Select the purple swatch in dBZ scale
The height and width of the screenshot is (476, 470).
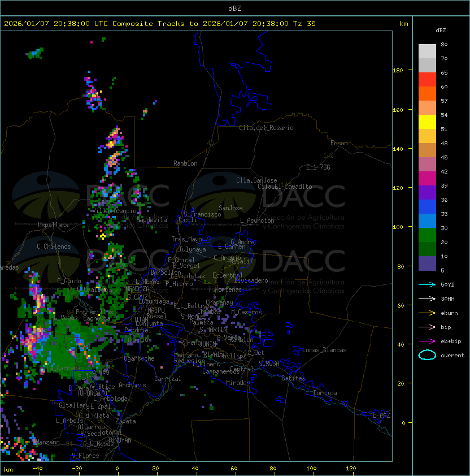(x=427, y=193)
